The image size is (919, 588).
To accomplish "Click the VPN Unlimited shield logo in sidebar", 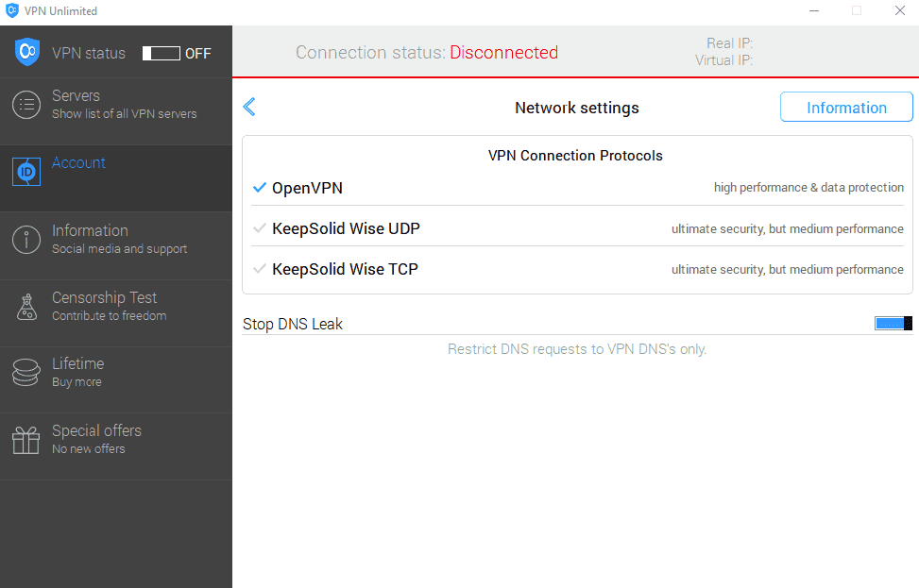I will pos(26,53).
